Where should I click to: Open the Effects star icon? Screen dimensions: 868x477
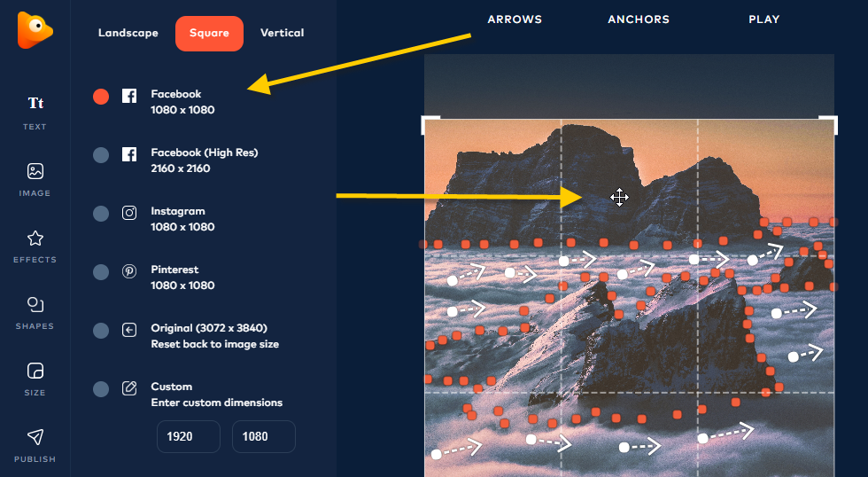pos(35,238)
